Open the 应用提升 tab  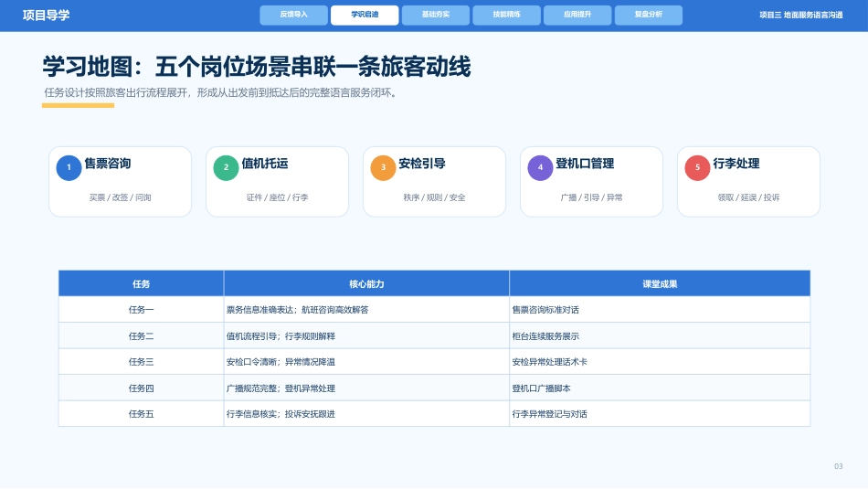[x=577, y=15]
